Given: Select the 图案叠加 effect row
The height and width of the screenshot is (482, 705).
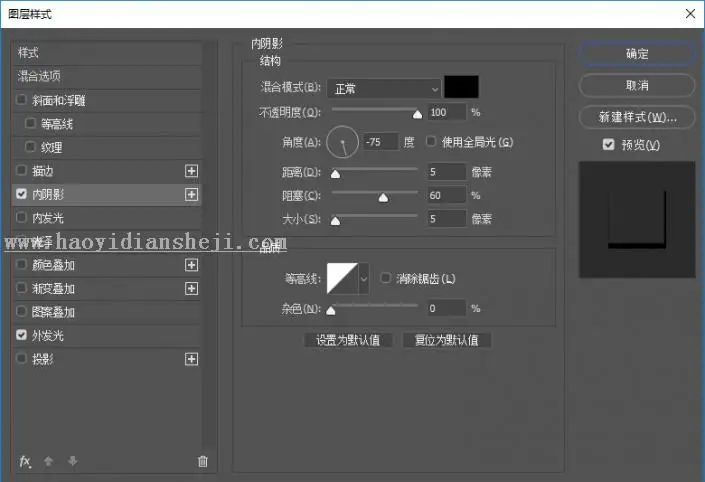Looking at the screenshot, I should [x=107, y=312].
